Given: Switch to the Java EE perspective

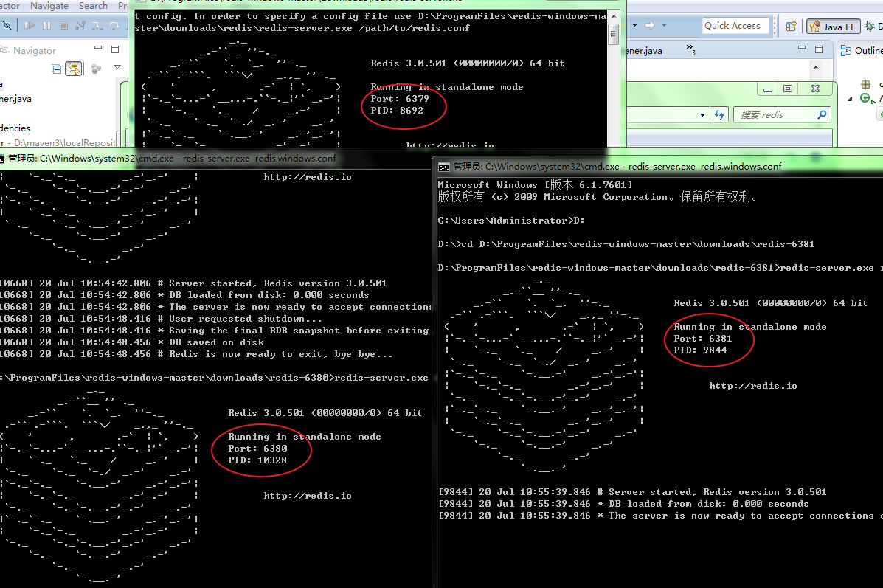Looking at the screenshot, I should 833,27.
